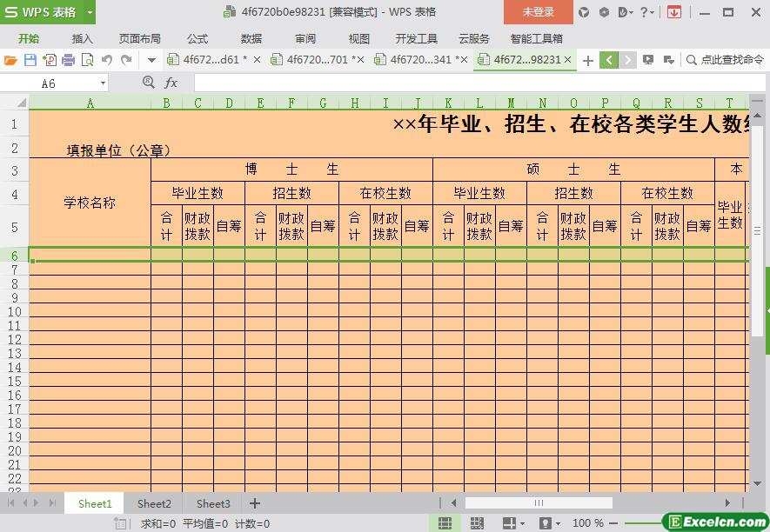Expand the Name Box dropdown arrow
The width and height of the screenshot is (770, 532).
coord(103,83)
